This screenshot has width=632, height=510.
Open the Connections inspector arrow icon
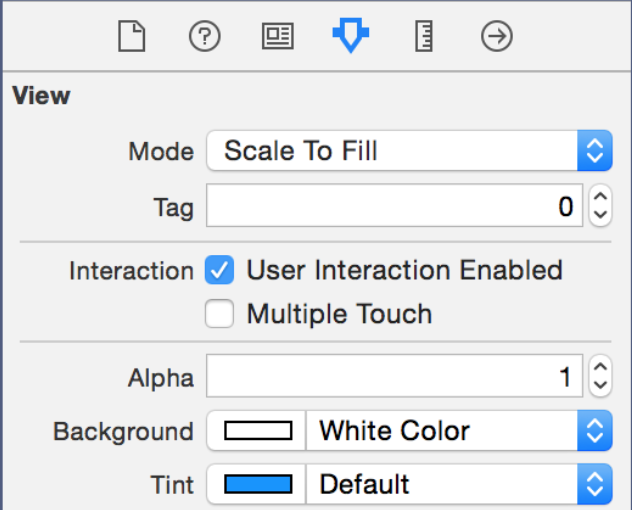[x=497, y=36]
